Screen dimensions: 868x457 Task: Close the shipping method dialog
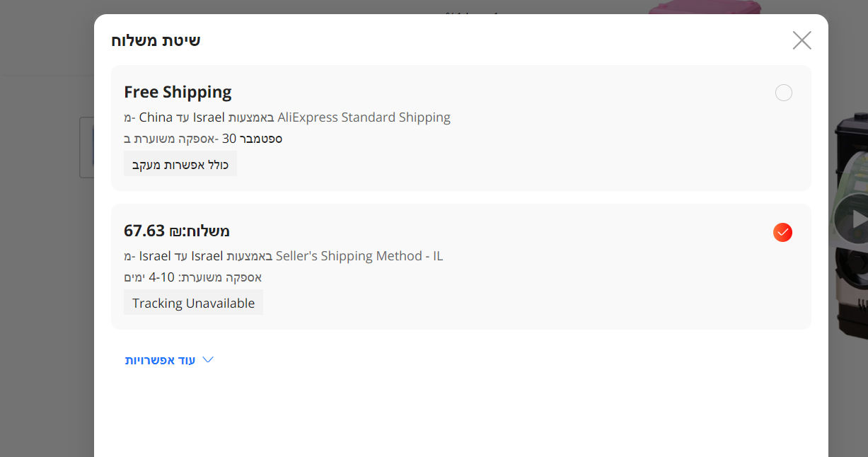click(x=802, y=40)
